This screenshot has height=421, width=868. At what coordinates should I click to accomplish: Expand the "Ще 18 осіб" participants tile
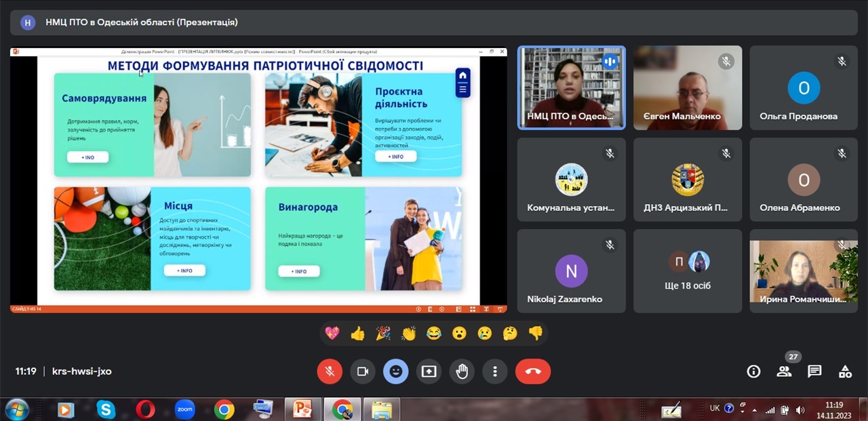coord(688,271)
